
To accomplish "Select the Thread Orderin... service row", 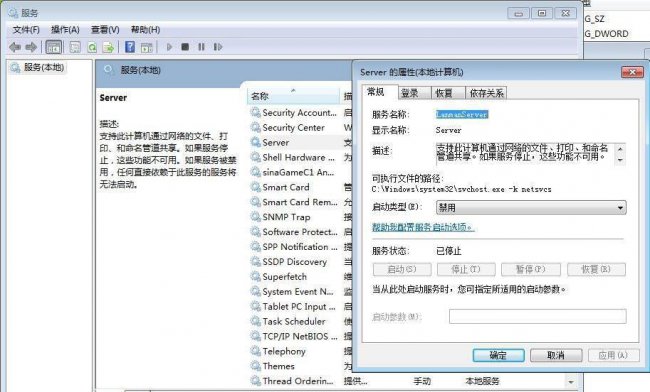I will pyautogui.click(x=406, y=381).
